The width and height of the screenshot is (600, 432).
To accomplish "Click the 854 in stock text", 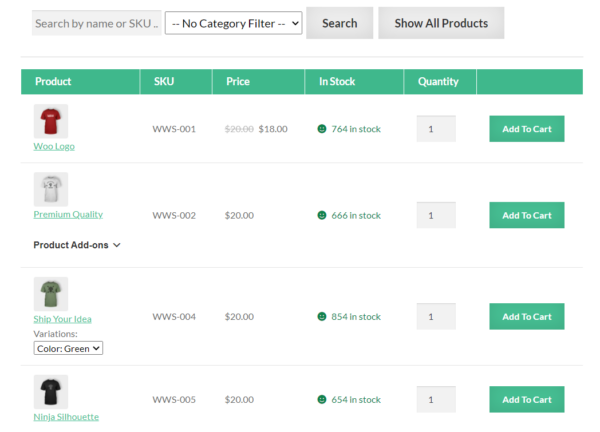I will tap(356, 316).
